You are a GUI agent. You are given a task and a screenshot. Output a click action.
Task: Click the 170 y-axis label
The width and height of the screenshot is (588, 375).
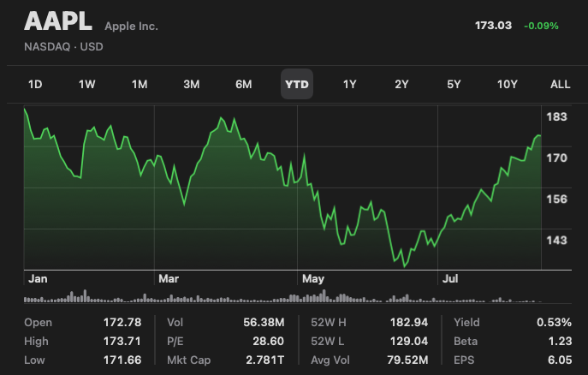click(x=557, y=158)
